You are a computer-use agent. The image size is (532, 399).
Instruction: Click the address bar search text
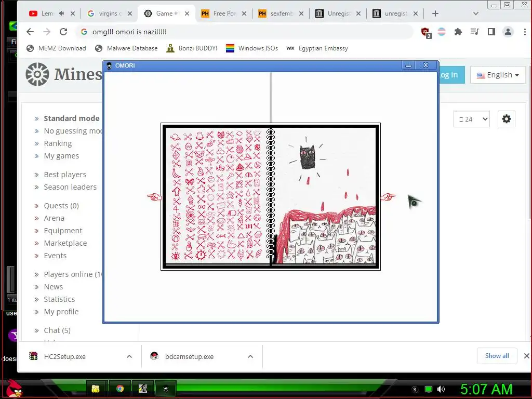pyautogui.click(x=129, y=32)
